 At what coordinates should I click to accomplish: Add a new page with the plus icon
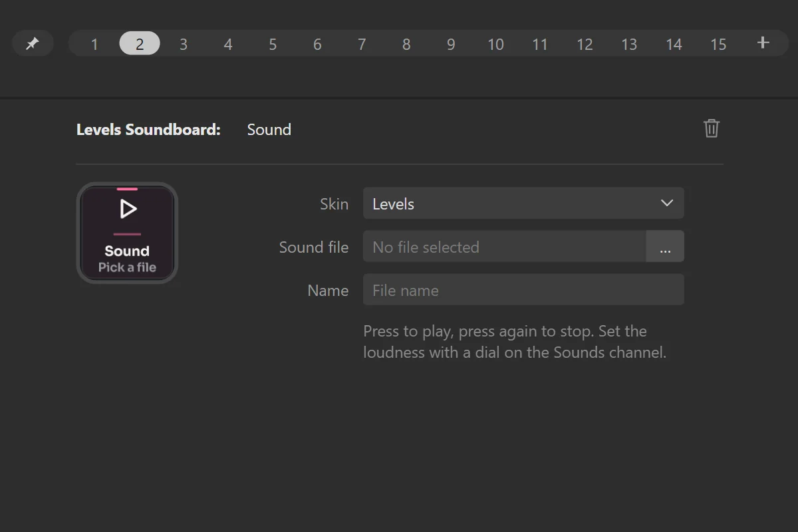[763, 43]
